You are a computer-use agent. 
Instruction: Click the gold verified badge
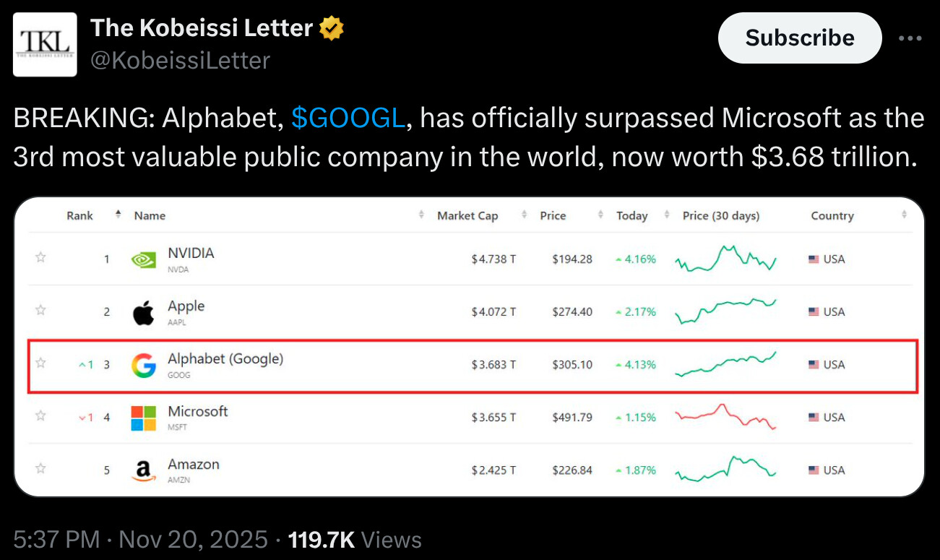click(x=331, y=29)
